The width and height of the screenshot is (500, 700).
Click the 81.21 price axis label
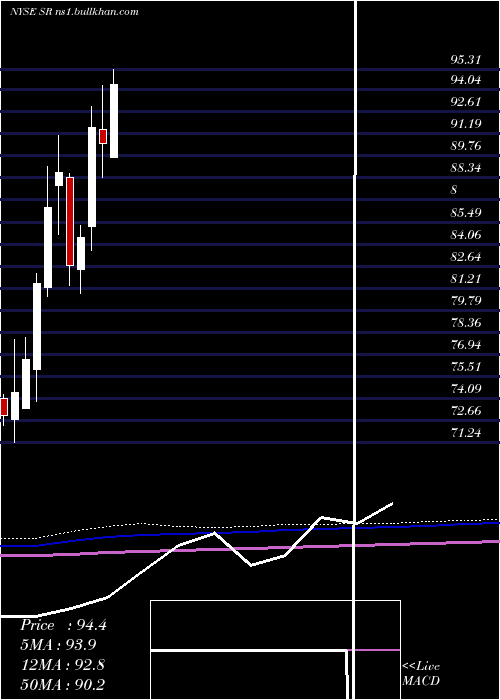[466, 279]
